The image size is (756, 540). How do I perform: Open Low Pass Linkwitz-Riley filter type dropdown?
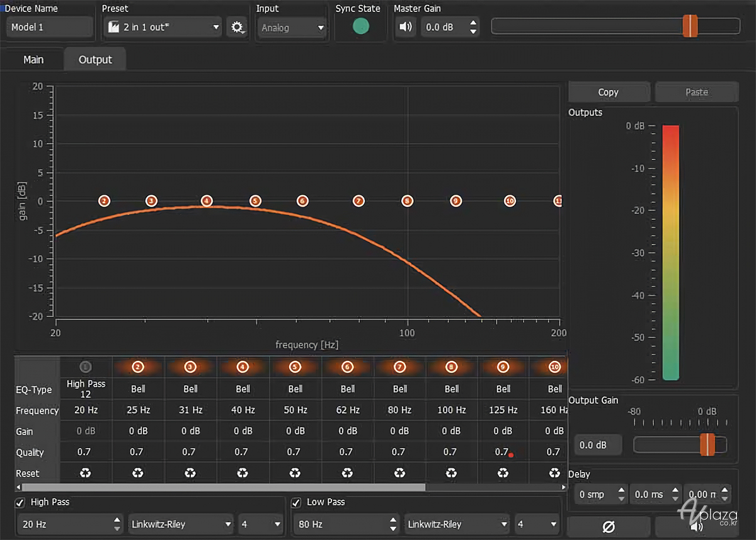pyautogui.click(x=457, y=524)
